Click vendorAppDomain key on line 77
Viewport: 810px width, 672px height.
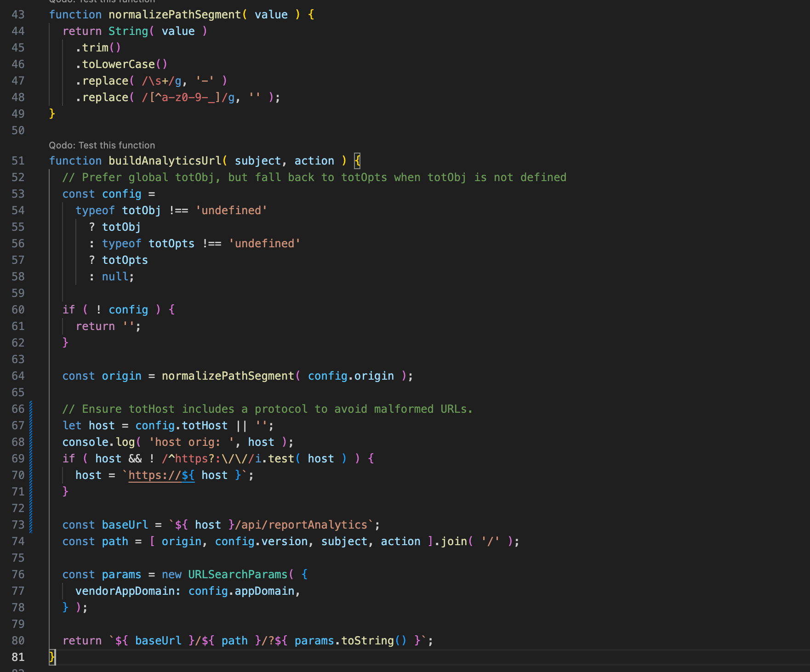click(x=124, y=591)
